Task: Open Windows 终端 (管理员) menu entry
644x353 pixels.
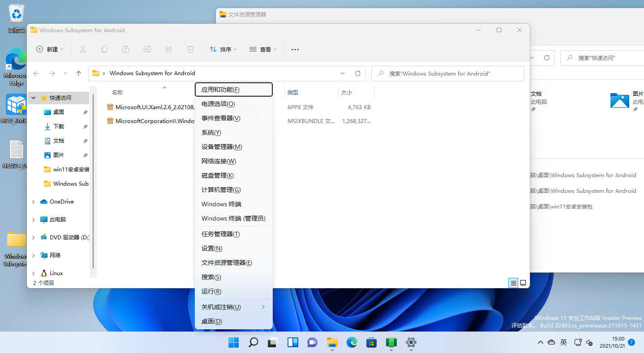Action: click(234, 218)
